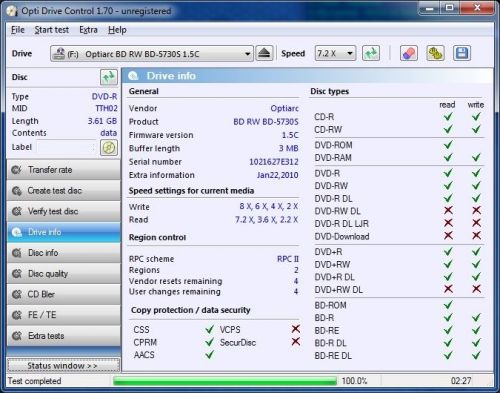Viewport: 500px width, 393px height.
Task: Select the CD Bler tab
Action: pos(64,294)
